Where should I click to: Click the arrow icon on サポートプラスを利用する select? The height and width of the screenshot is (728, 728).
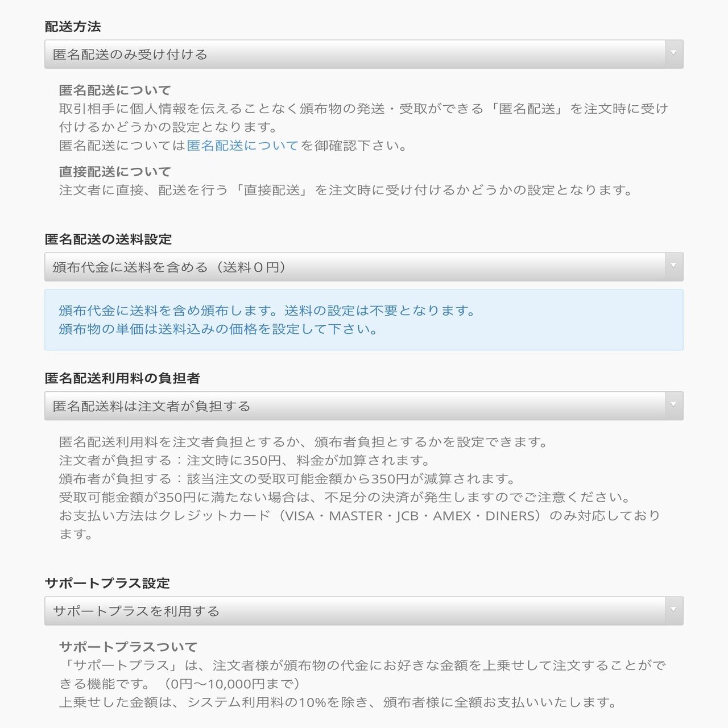[x=673, y=611]
